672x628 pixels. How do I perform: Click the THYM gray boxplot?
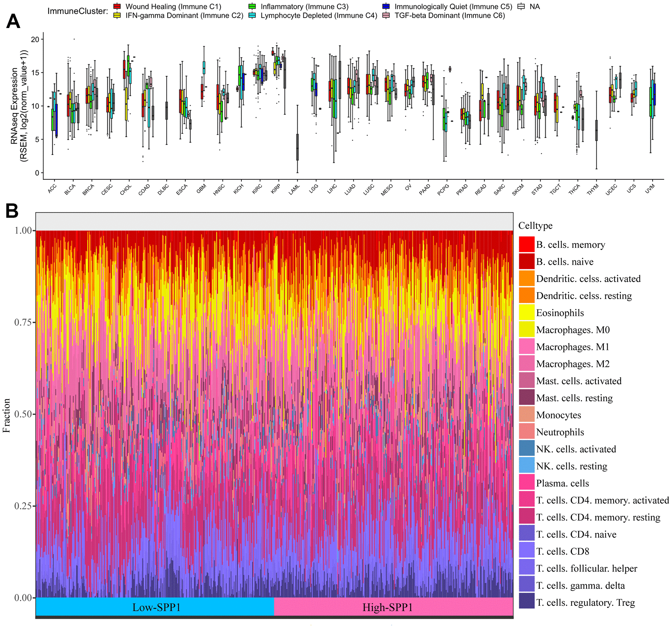(x=596, y=130)
